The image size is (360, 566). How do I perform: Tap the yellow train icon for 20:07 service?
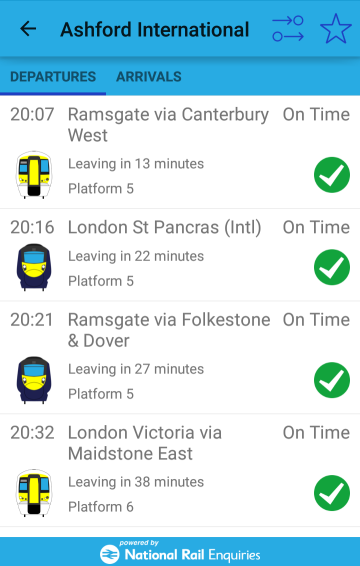tap(34, 175)
